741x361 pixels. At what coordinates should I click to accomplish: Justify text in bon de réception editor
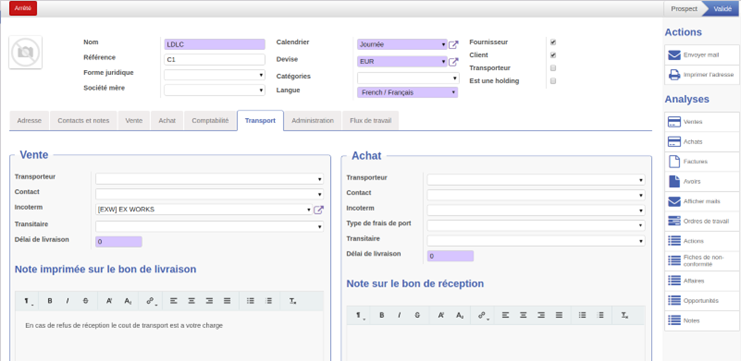click(559, 315)
